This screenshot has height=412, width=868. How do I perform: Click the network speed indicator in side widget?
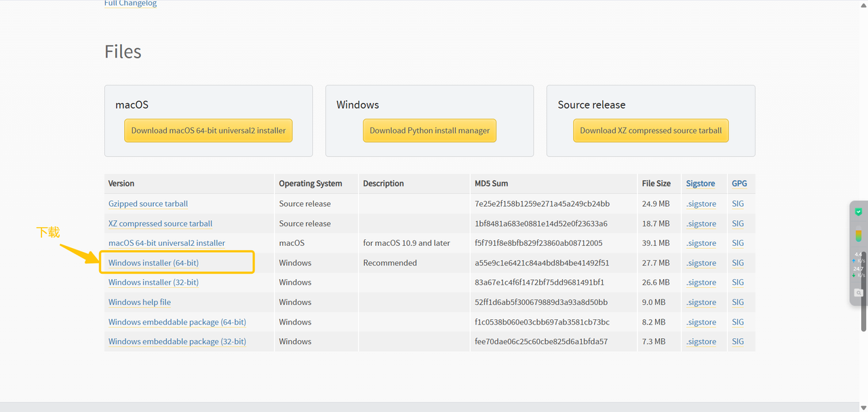pos(859,266)
